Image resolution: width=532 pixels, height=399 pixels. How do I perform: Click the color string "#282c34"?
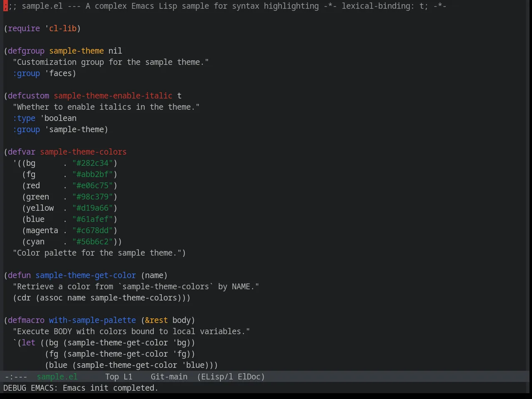(x=93, y=163)
